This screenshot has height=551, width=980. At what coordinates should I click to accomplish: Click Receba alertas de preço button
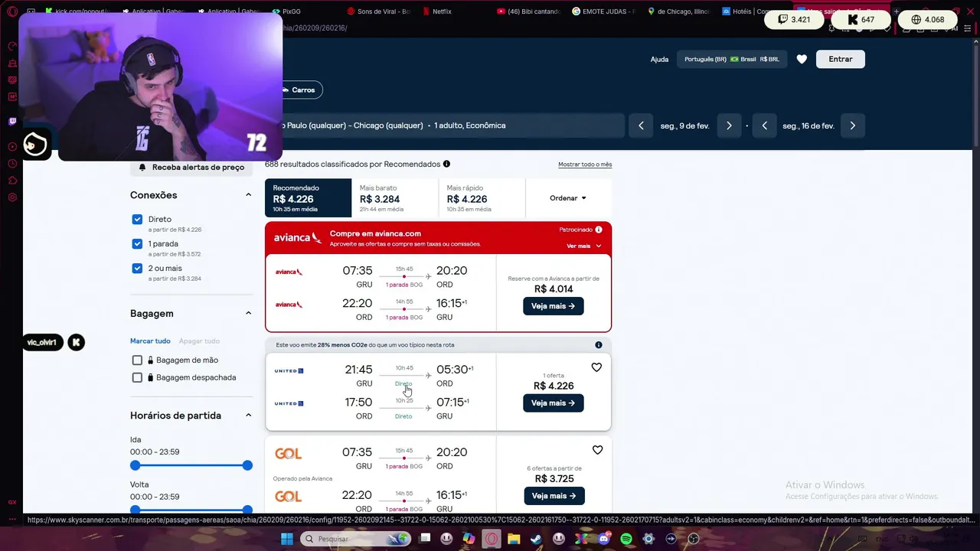[x=191, y=167]
